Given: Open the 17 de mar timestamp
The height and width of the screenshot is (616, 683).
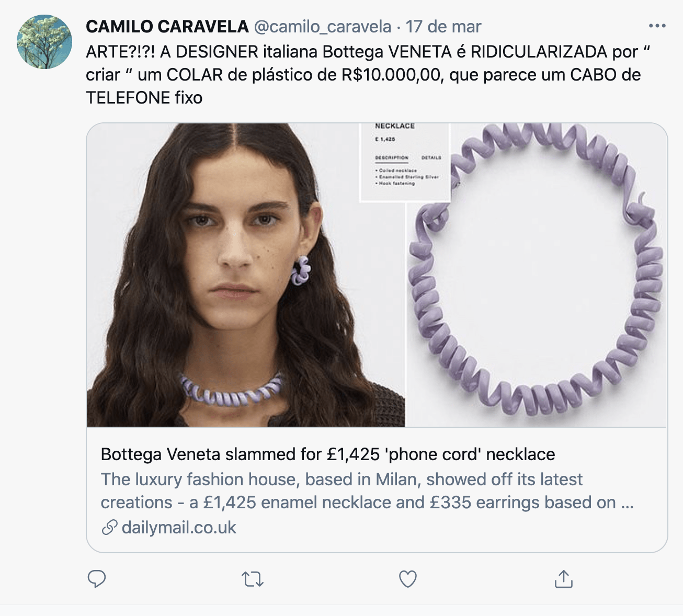Looking at the screenshot, I should (x=443, y=27).
